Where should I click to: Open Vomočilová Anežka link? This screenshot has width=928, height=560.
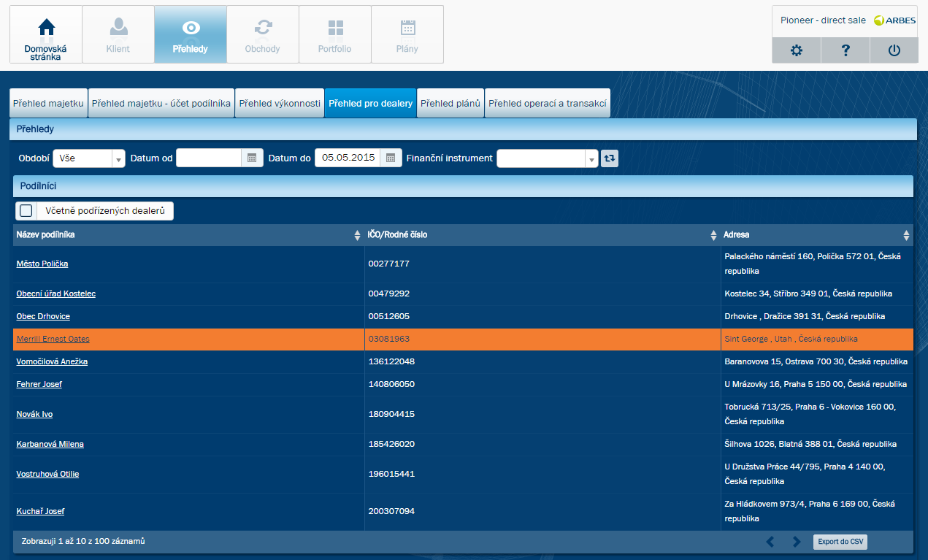52,361
